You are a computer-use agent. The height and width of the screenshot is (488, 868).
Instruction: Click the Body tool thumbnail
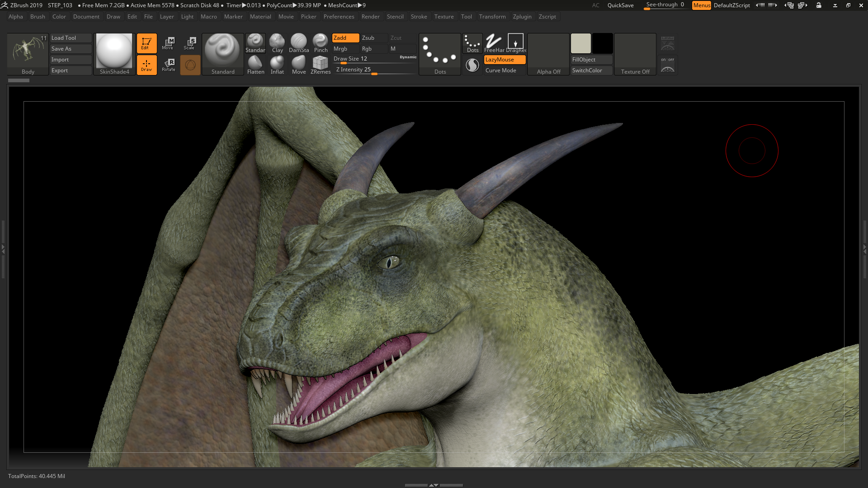coord(28,53)
